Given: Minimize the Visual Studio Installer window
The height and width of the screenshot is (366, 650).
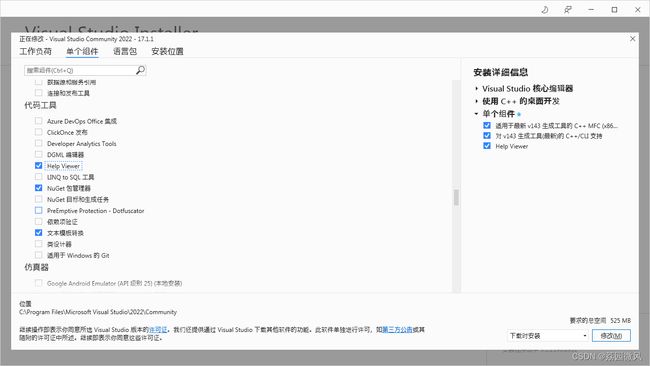Looking at the screenshot, I should [591, 10].
